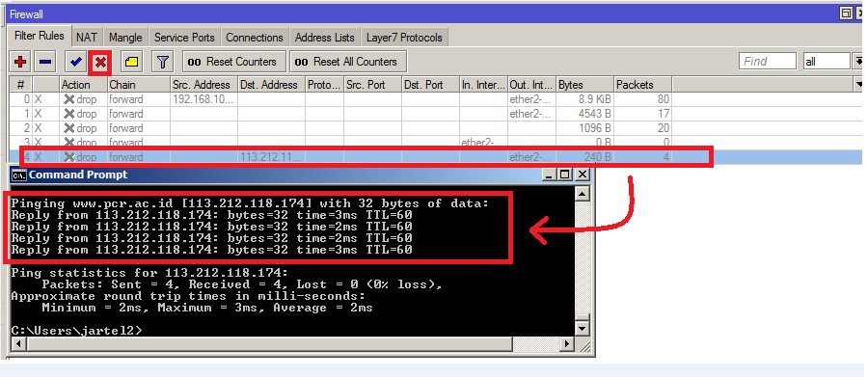The width and height of the screenshot is (868, 377).
Task: Sort by the Dst. Address column header
Action: [x=271, y=85]
